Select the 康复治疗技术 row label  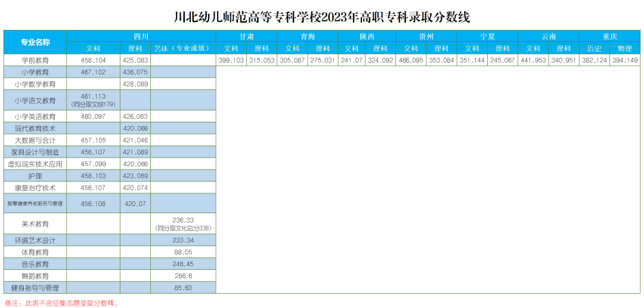tap(35, 188)
